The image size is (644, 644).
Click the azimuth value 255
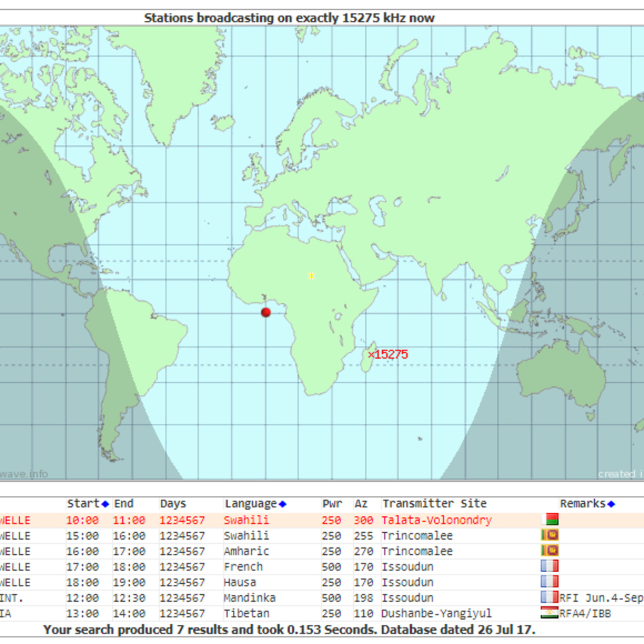[363, 536]
